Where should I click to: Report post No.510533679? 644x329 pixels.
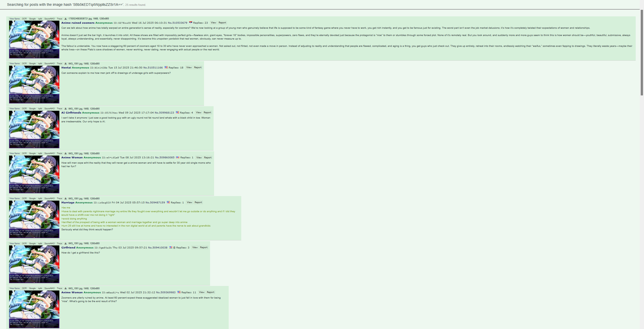coord(222,23)
